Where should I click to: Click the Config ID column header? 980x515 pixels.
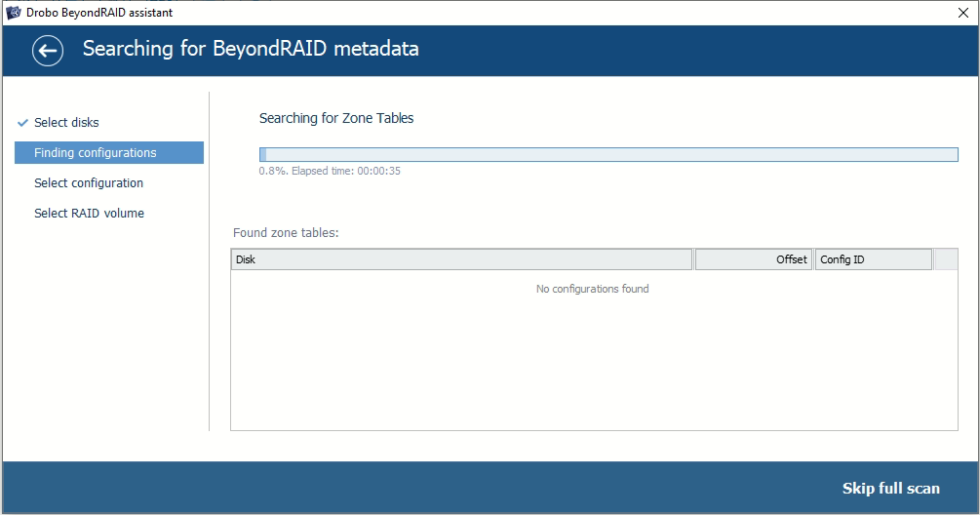[873, 259]
